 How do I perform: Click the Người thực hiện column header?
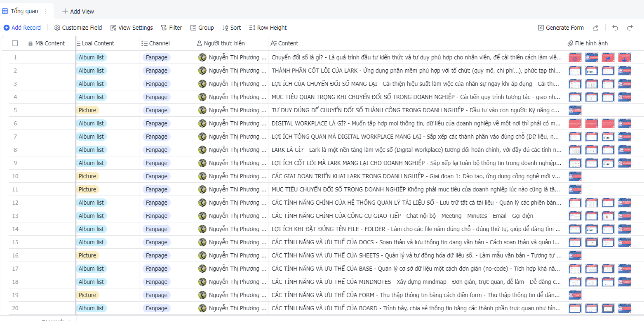(x=231, y=43)
